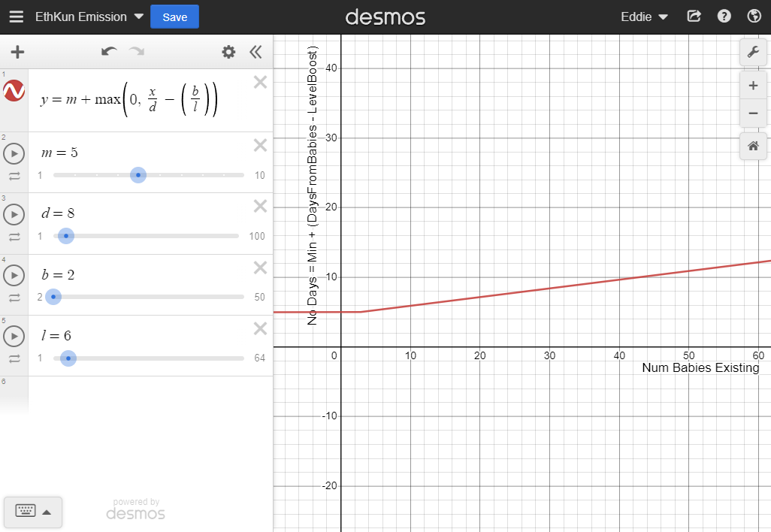Delete the d = 8 expression
Viewport: 771px width, 532px height.
click(260, 206)
